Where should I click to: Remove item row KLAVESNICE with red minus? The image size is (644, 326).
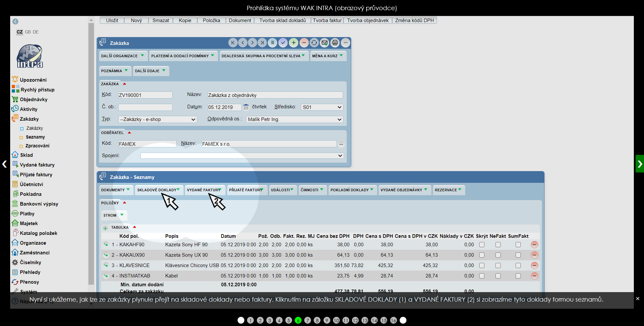click(x=534, y=265)
